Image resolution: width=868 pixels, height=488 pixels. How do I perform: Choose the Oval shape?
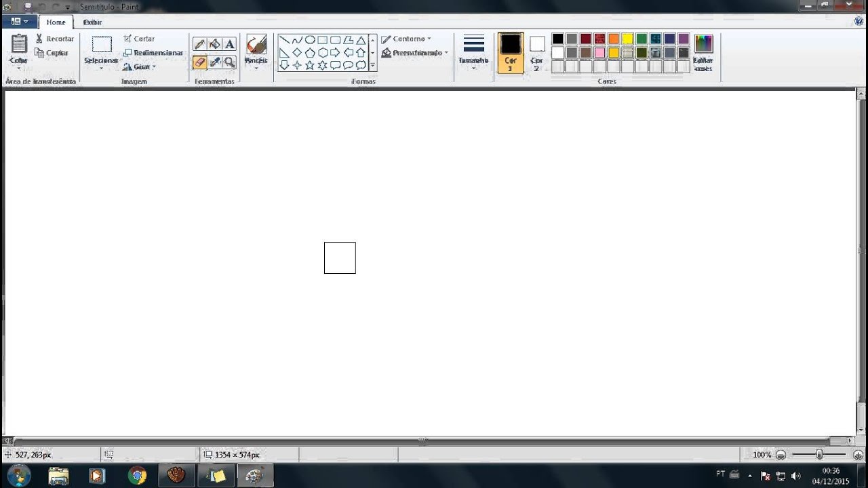(x=310, y=40)
